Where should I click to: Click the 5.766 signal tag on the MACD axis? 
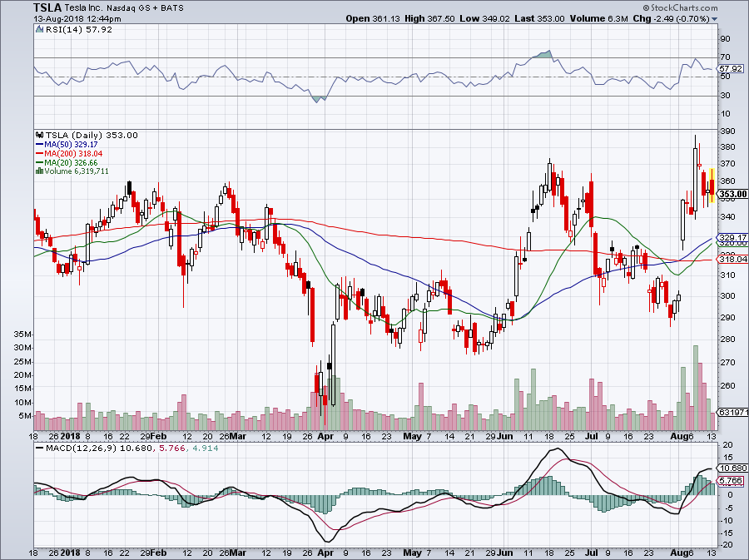point(731,481)
